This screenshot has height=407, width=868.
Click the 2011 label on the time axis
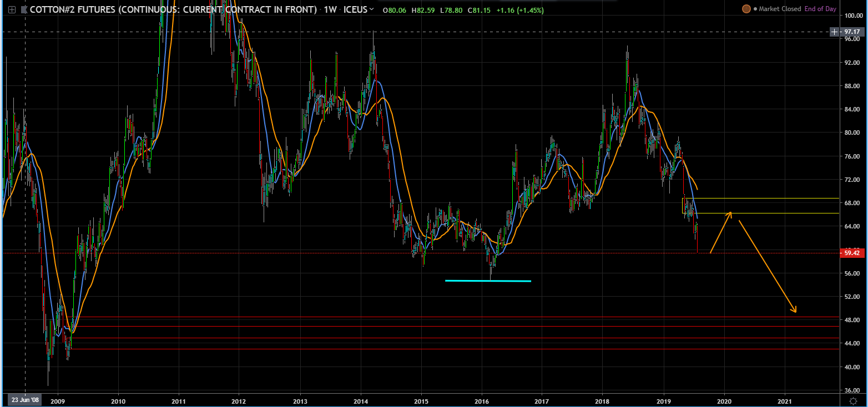179,400
